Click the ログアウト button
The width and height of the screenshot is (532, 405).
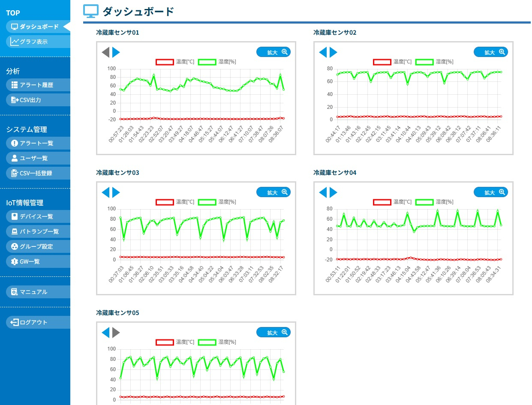[33, 322]
